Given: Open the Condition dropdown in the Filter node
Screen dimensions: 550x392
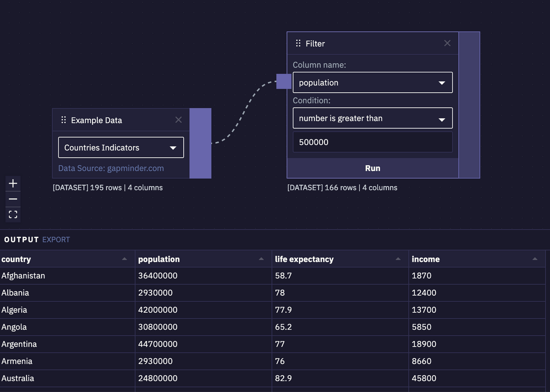Looking at the screenshot, I should click(x=373, y=118).
